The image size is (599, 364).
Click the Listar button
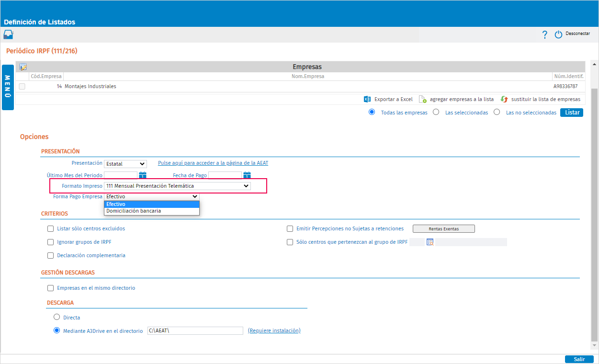coord(572,113)
